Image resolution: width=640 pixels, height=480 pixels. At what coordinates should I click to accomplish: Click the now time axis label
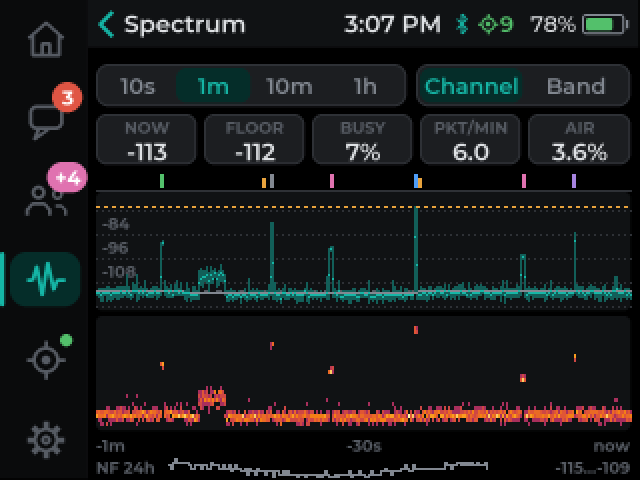pos(611,446)
